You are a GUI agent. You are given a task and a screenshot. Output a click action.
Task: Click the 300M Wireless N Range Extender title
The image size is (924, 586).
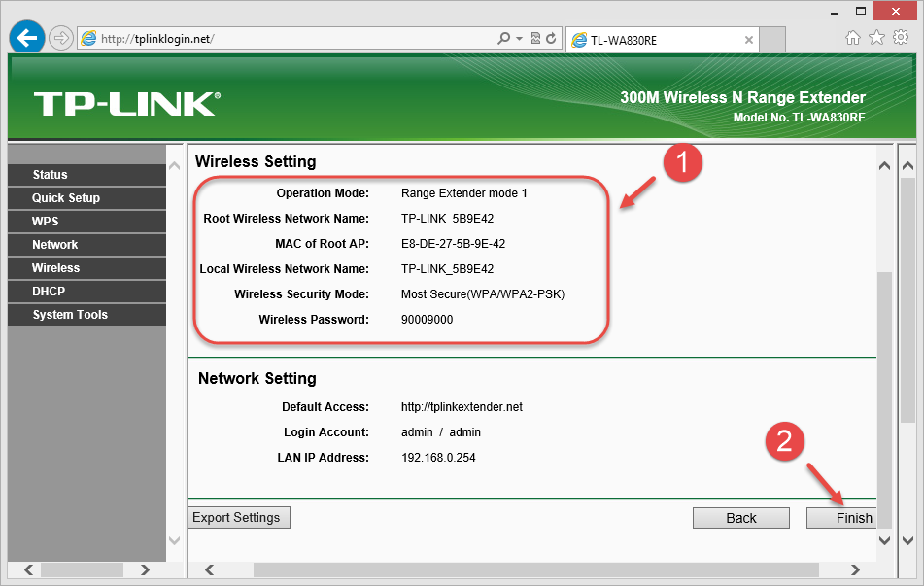[x=742, y=97]
